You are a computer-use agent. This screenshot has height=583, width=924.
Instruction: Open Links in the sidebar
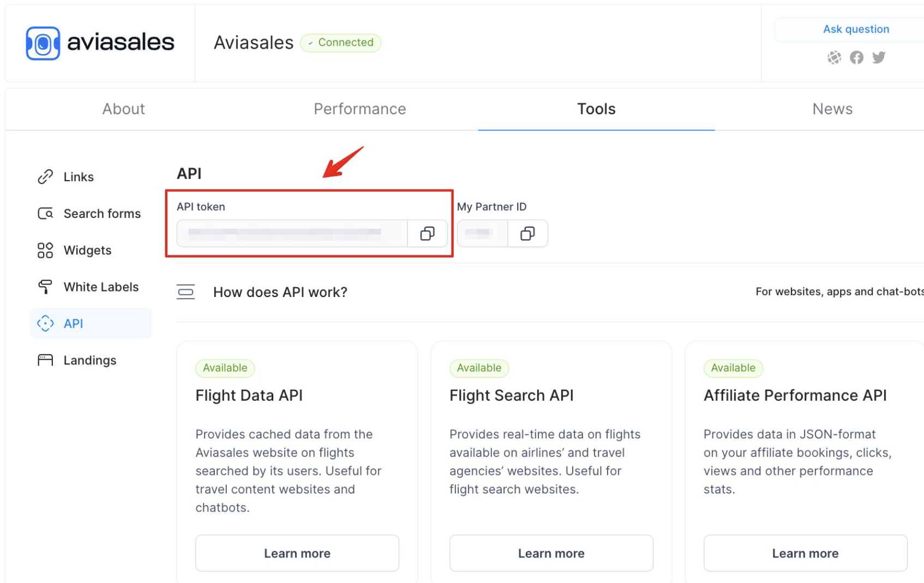point(78,177)
